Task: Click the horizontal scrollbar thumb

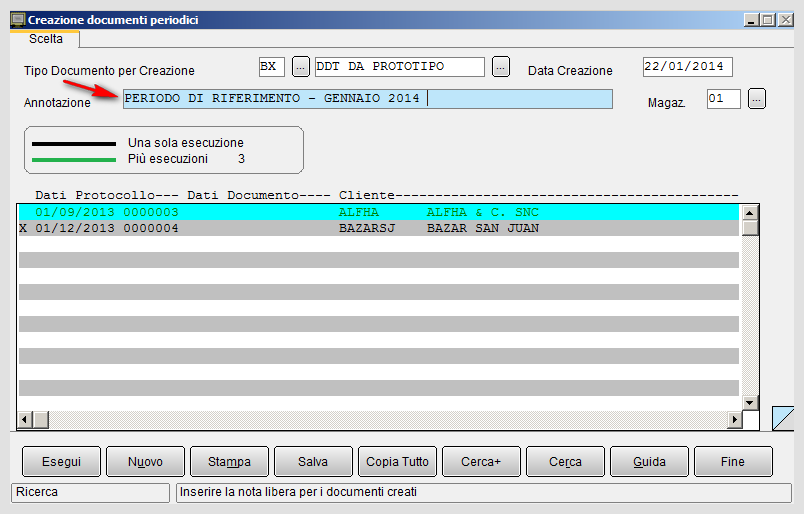Action: click(41, 420)
